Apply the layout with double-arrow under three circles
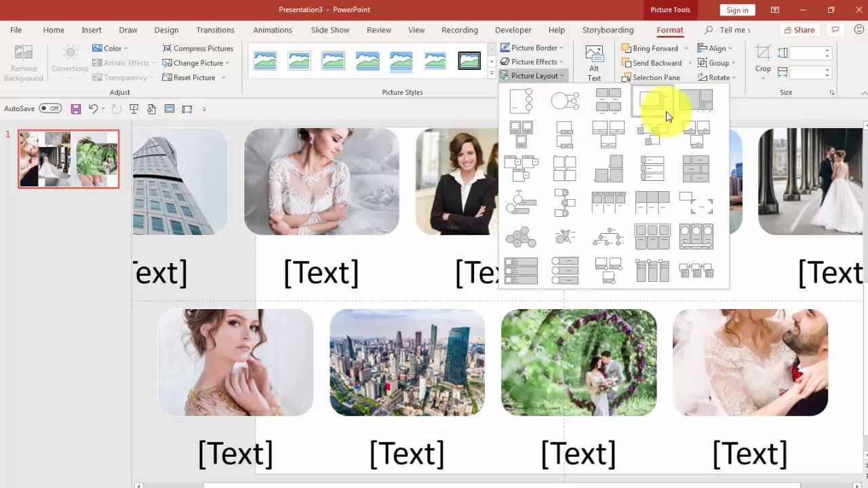 pos(696,237)
